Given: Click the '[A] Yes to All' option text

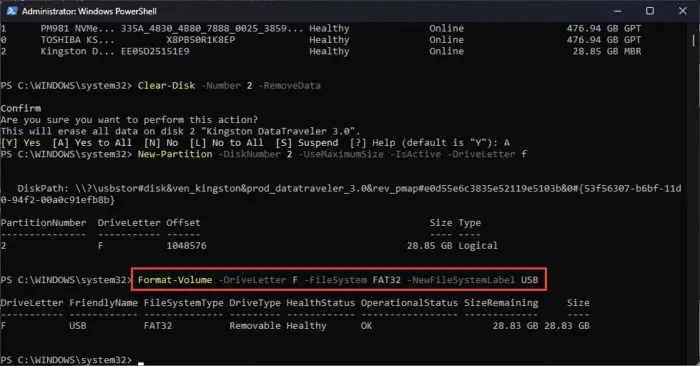Looking at the screenshot, I should [92, 143].
